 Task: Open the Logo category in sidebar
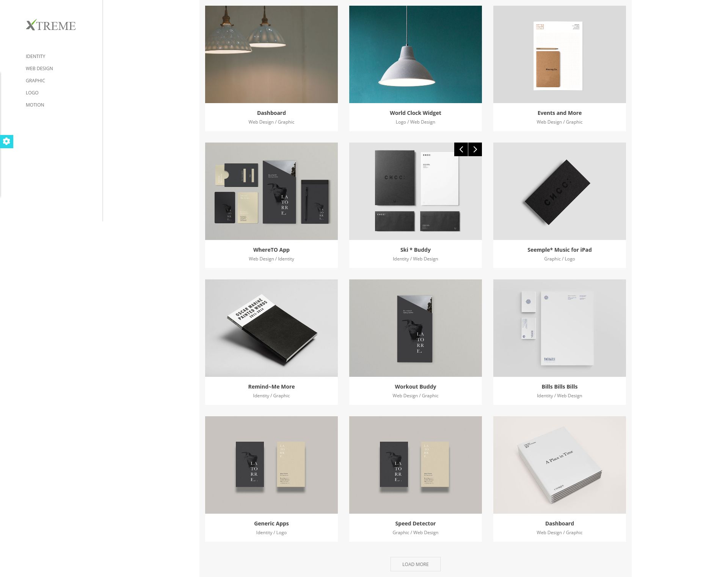(32, 93)
